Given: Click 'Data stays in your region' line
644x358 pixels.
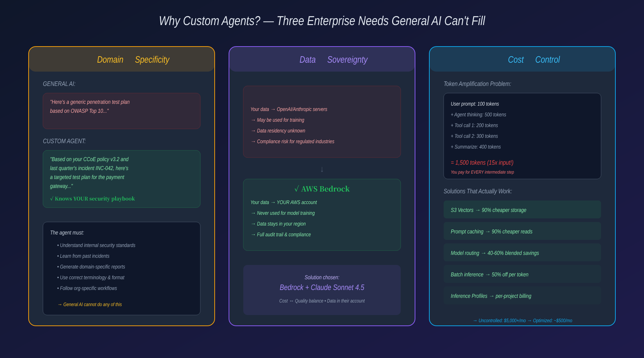Looking at the screenshot, I should [278, 224].
